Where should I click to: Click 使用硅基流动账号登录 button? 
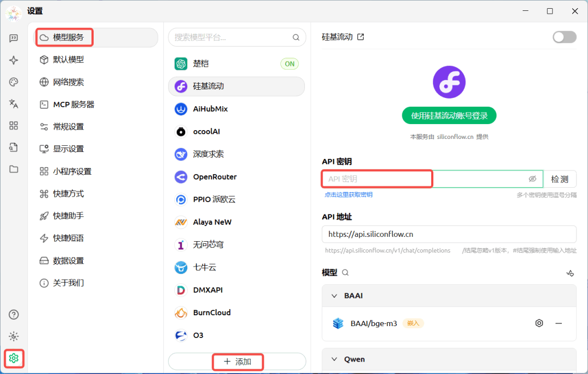449,115
